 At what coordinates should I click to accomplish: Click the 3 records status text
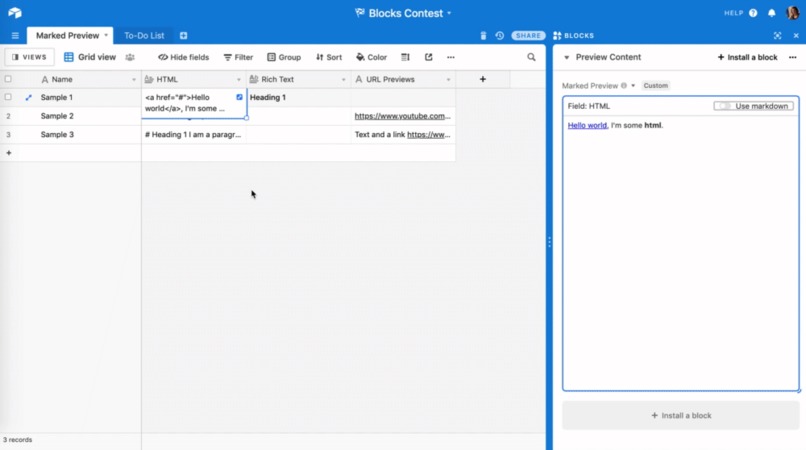[17, 440]
